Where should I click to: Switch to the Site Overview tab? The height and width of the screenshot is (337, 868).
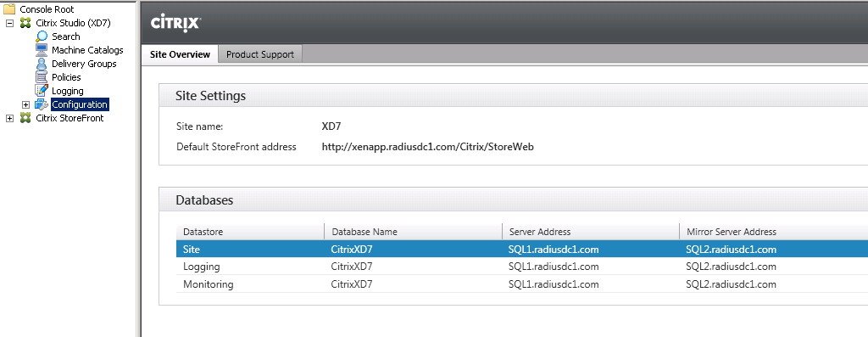coord(180,54)
